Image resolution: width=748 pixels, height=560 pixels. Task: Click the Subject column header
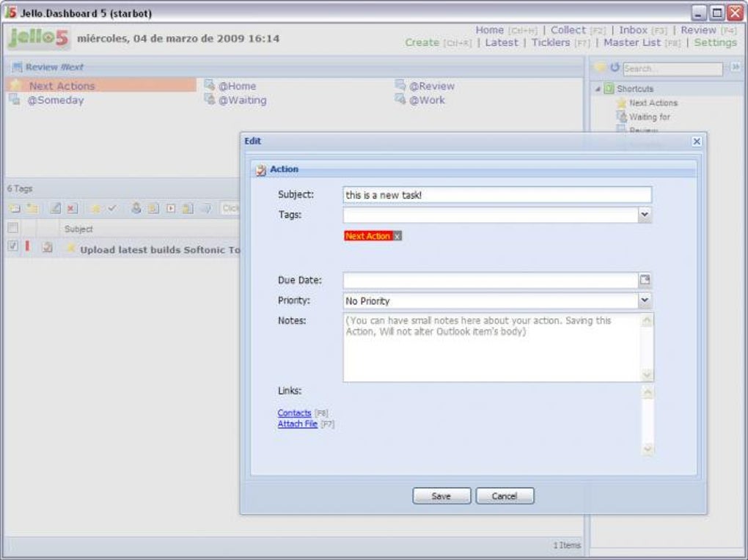click(78, 229)
